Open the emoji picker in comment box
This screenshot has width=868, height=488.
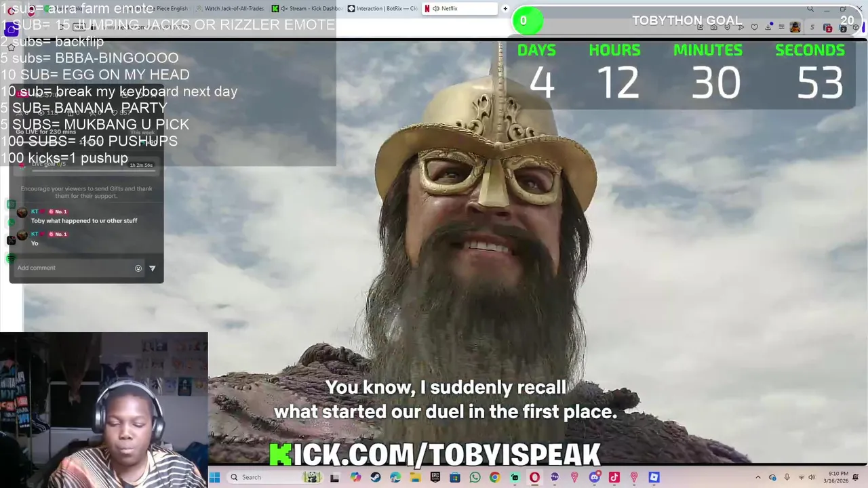[138, 268]
